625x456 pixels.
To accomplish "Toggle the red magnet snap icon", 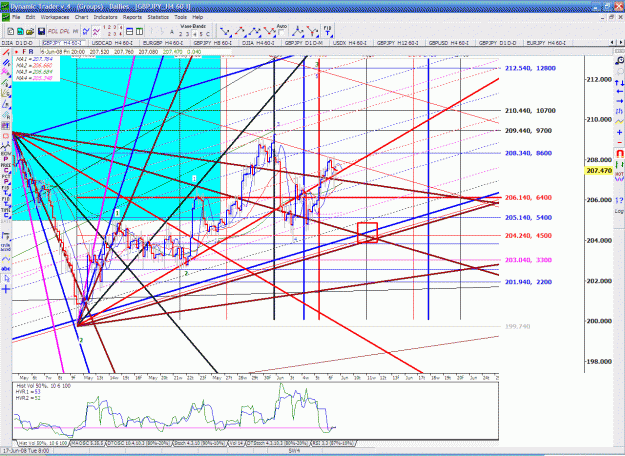I will (619, 153).
